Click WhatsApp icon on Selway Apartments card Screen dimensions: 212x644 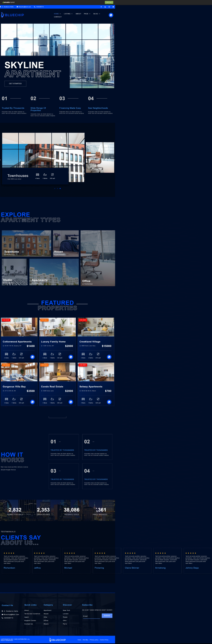[109, 402]
